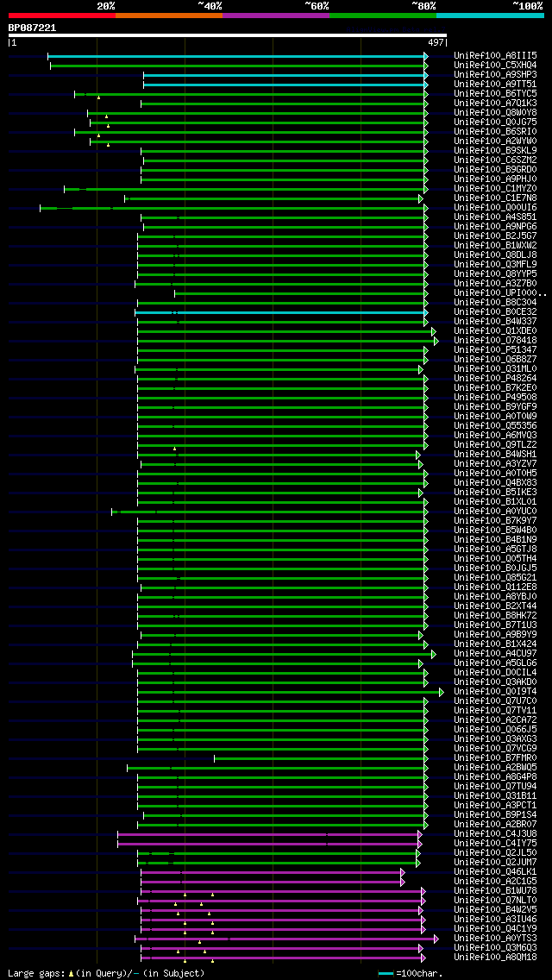Select label UniRef100_A2WYW0

495,141
